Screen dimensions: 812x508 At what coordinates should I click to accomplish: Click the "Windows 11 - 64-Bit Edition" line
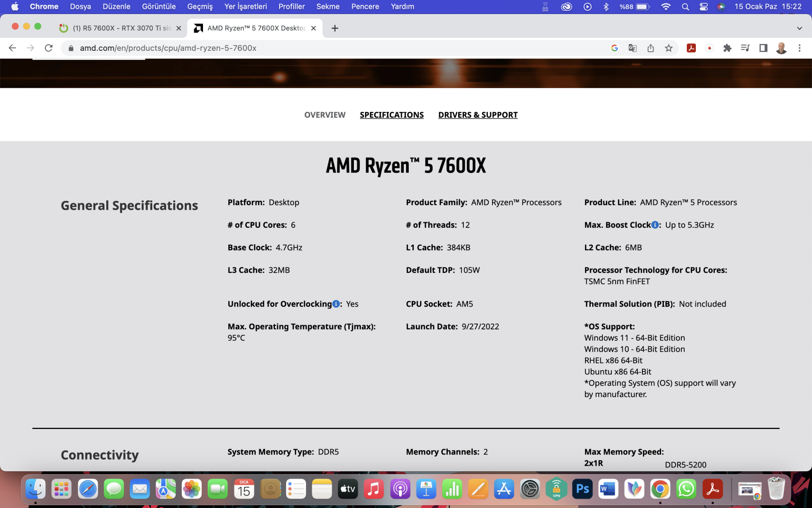point(634,338)
